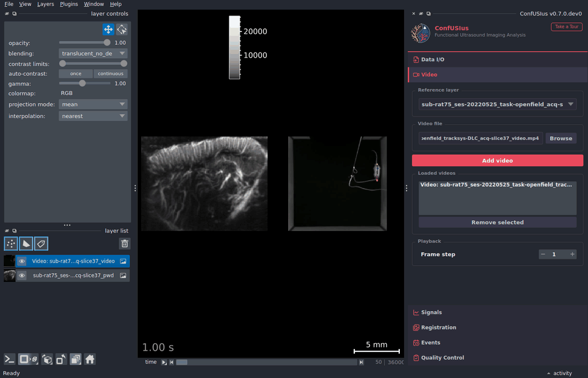Open the Help menu
This screenshot has height=378, width=588.
pos(115,4)
